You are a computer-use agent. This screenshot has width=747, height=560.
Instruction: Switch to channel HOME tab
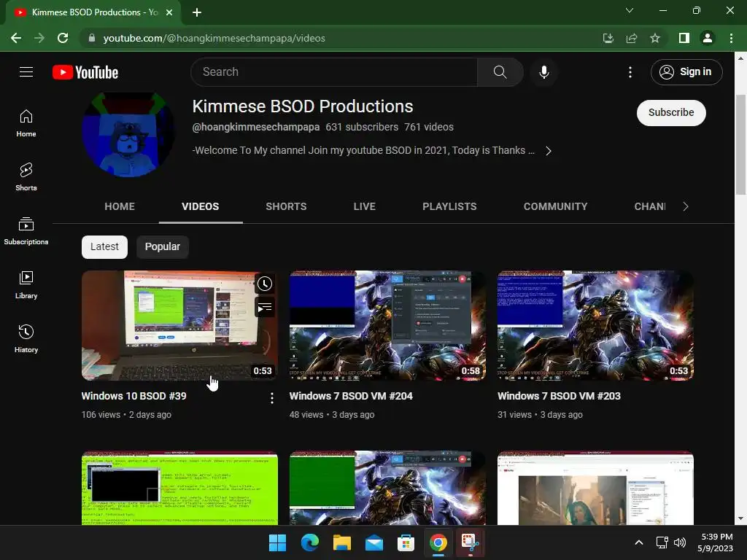[x=120, y=206]
